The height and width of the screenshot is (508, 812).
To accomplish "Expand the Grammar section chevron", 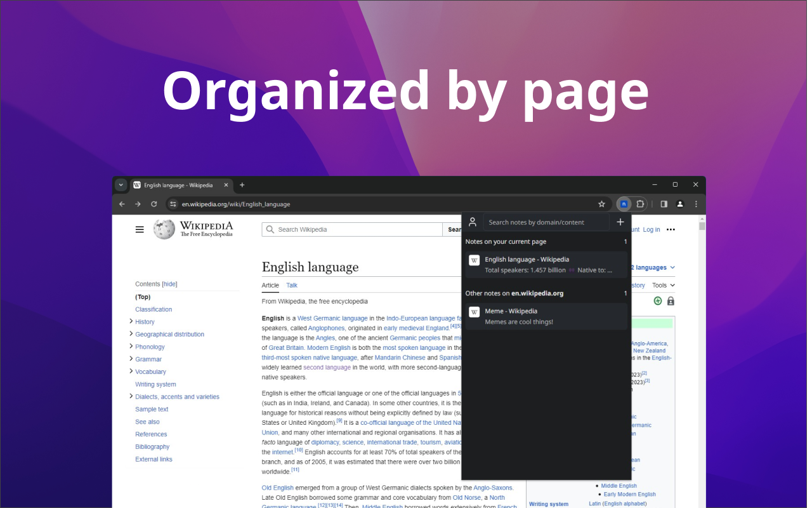I will pyautogui.click(x=131, y=359).
